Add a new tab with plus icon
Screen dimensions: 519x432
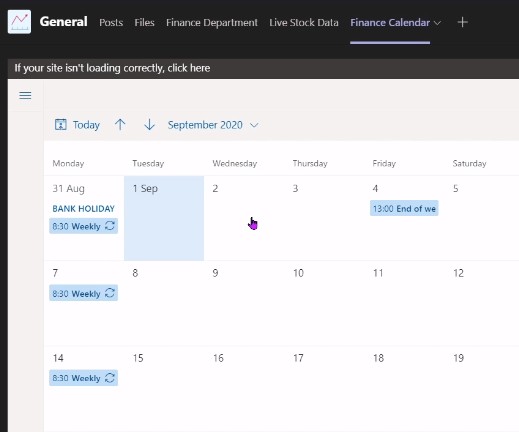[x=462, y=22]
